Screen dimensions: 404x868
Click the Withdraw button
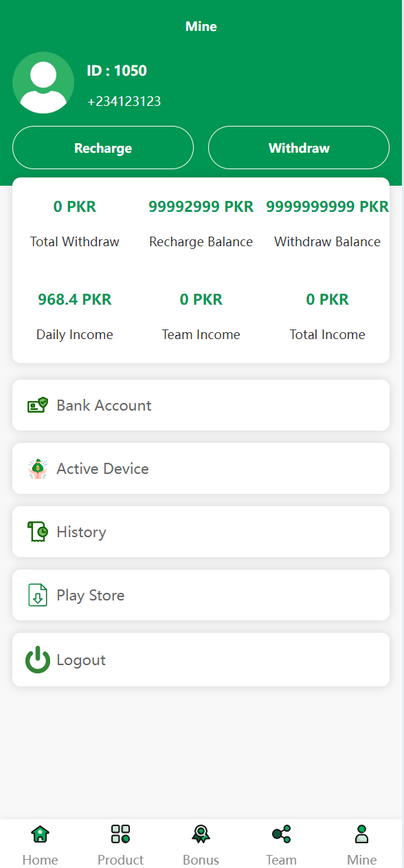point(299,148)
